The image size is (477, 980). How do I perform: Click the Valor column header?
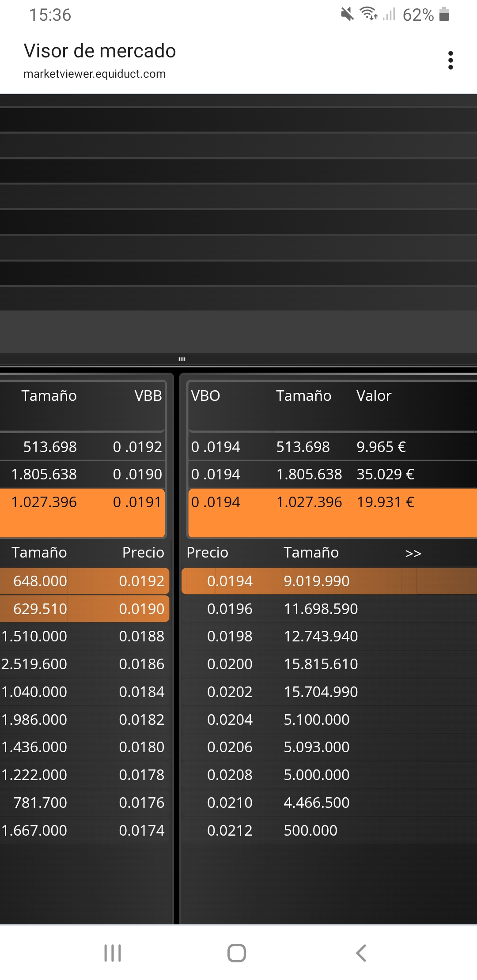(x=374, y=396)
